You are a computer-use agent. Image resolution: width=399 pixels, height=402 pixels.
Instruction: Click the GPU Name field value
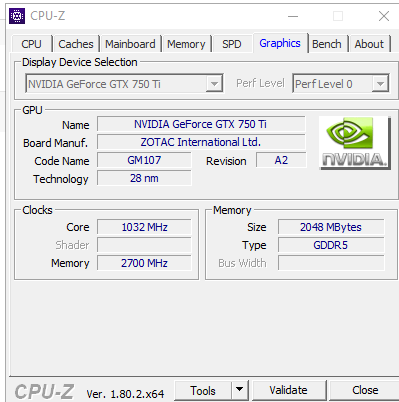(201, 124)
